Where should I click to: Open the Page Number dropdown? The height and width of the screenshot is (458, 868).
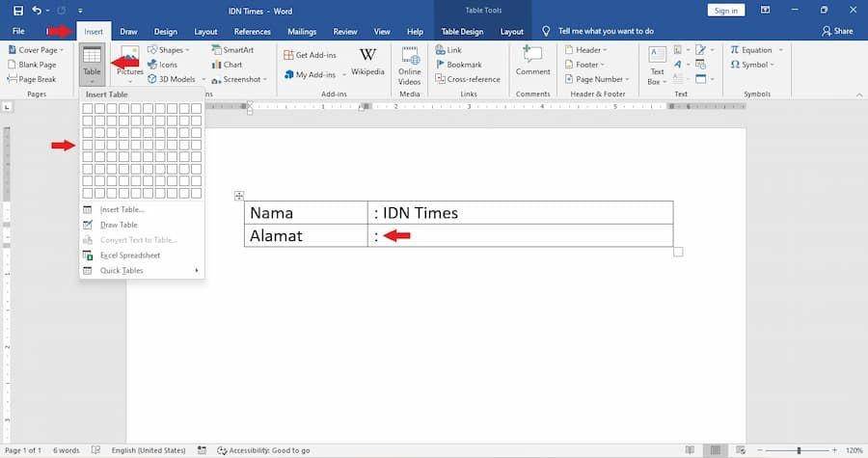[x=597, y=79]
